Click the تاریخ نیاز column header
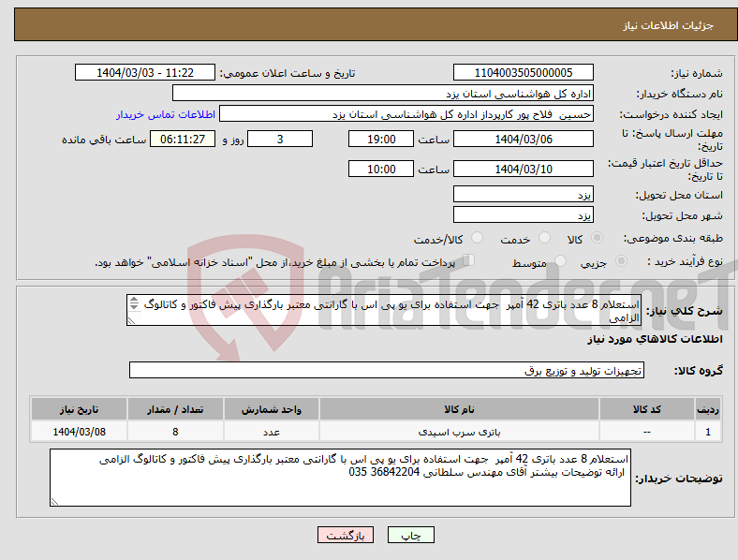Viewport: 738px width, 560px height. pos(79,409)
